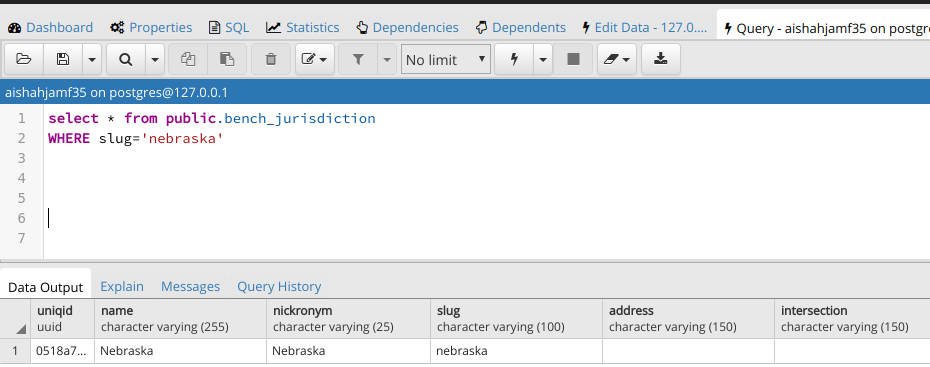The height and width of the screenshot is (367, 930).
Task: Click the Paste icon in the toolbar
Action: pos(227,59)
